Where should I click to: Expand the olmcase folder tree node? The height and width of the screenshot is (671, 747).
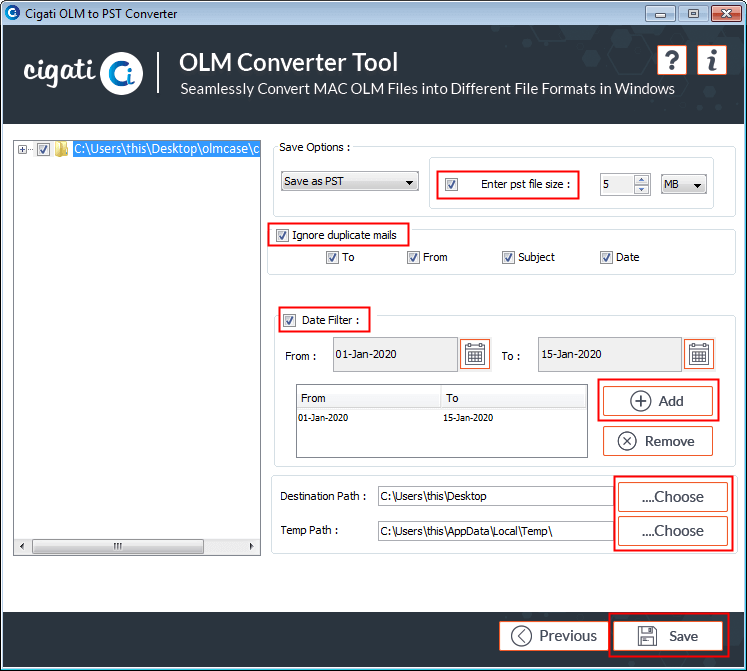point(22,149)
